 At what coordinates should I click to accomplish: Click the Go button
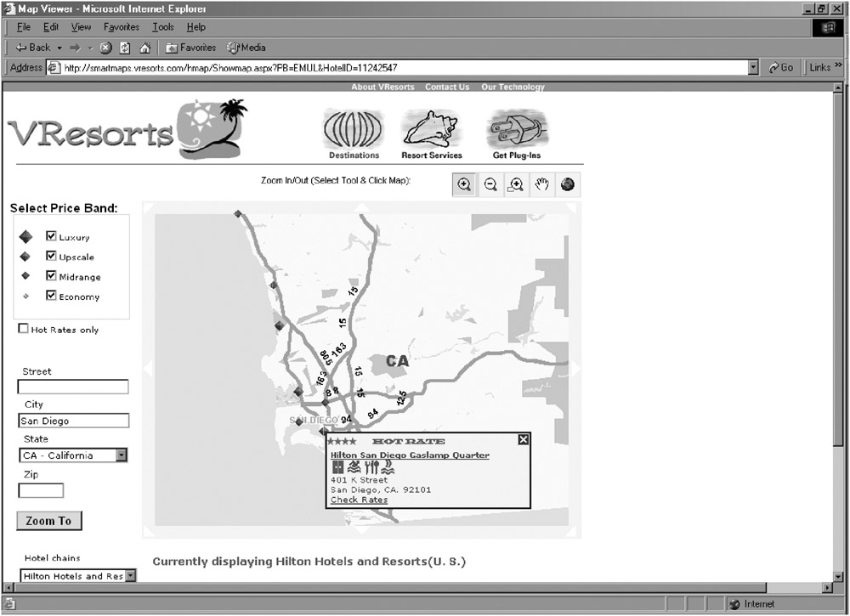781,68
